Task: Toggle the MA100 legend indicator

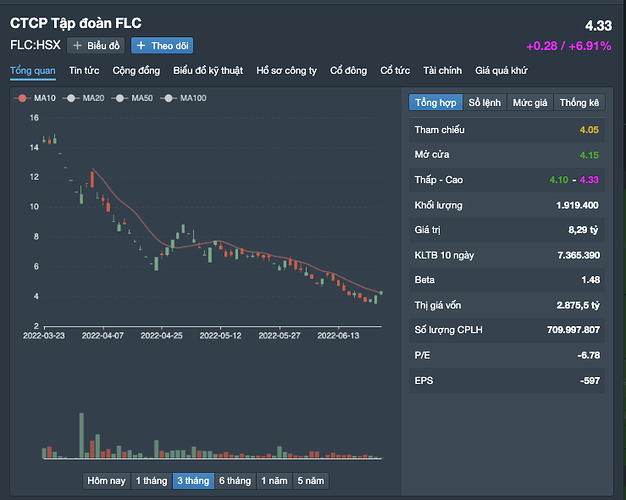Action: click(x=184, y=98)
